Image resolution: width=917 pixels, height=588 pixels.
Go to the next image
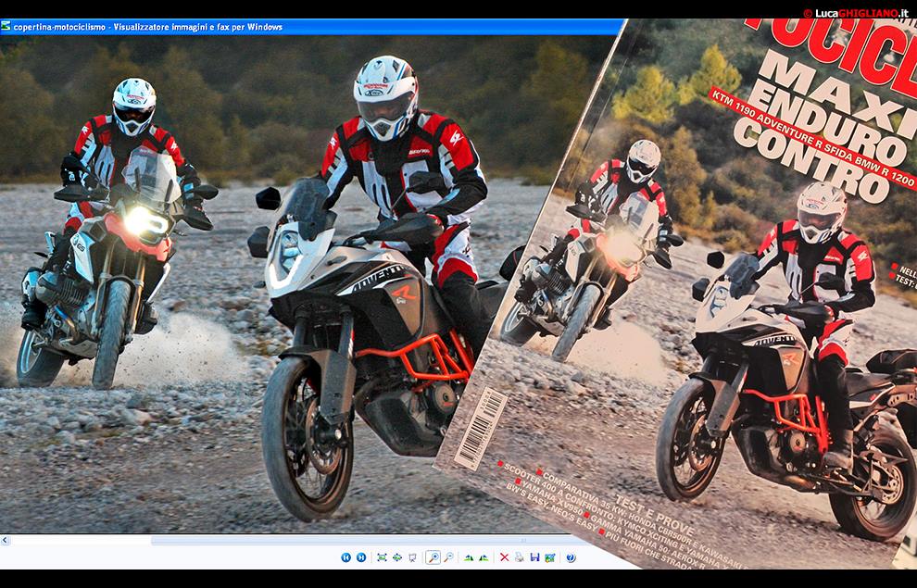coord(361,557)
